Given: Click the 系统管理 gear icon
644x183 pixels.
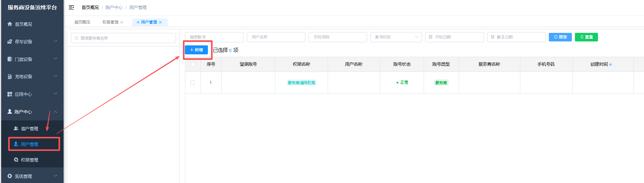Looking at the screenshot, I should tap(10, 176).
